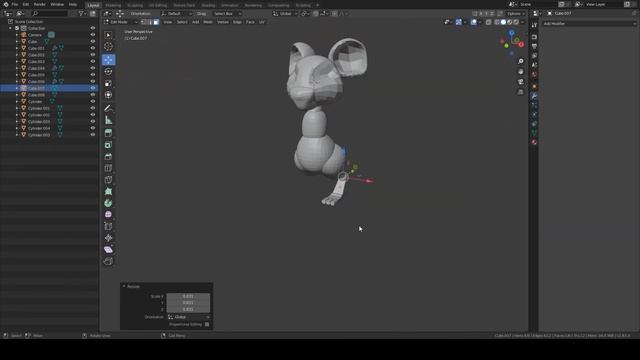This screenshot has height=360, width=640.
Task: Hide Cylinder.001 using its eye icon
Action: 93,108
